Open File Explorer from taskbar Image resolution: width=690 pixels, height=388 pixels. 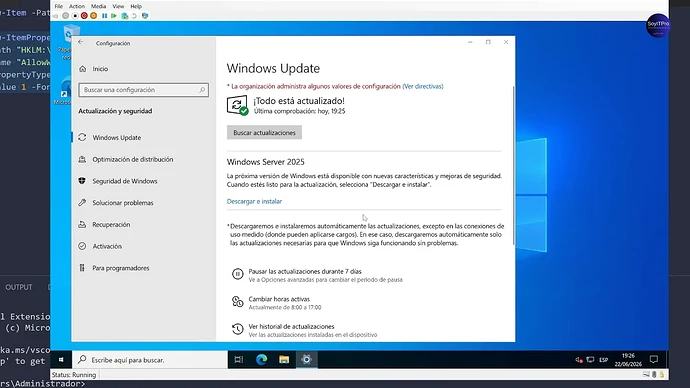pos(284,360)
